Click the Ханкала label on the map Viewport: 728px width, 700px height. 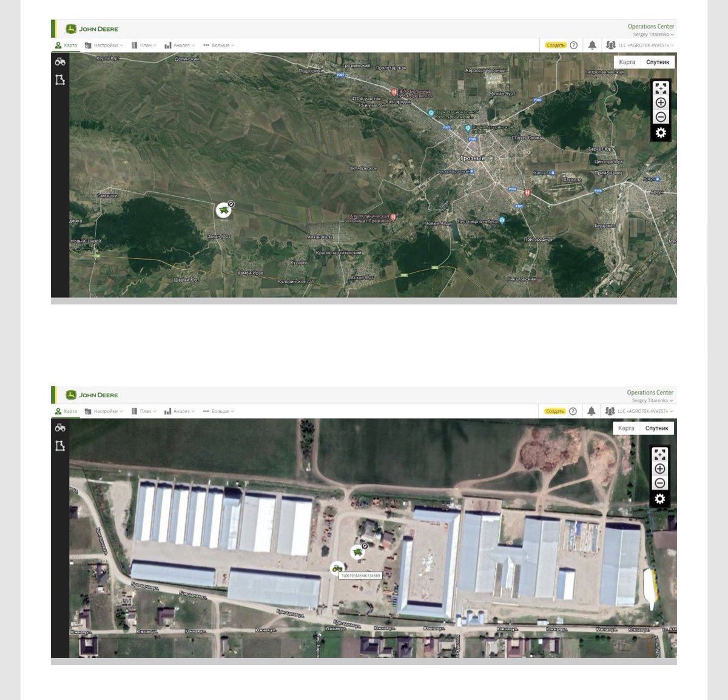pyautogui.click(x=573, y=180)
